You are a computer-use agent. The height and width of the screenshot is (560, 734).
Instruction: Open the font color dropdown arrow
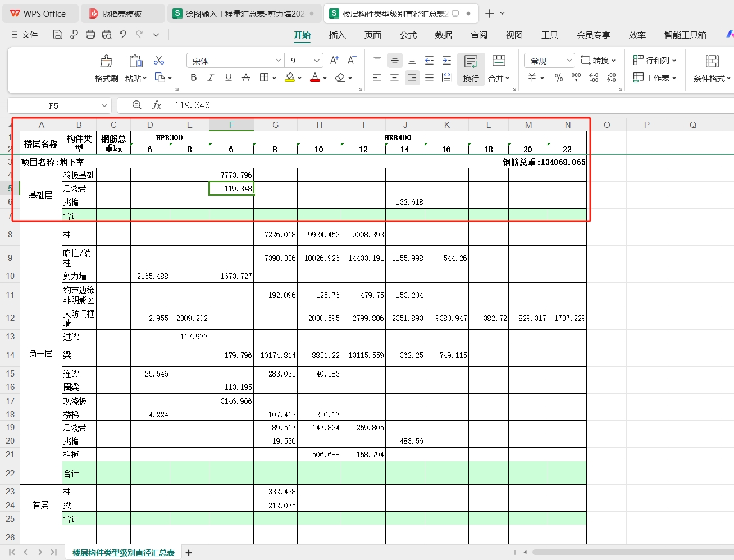[x=325, y=78]
